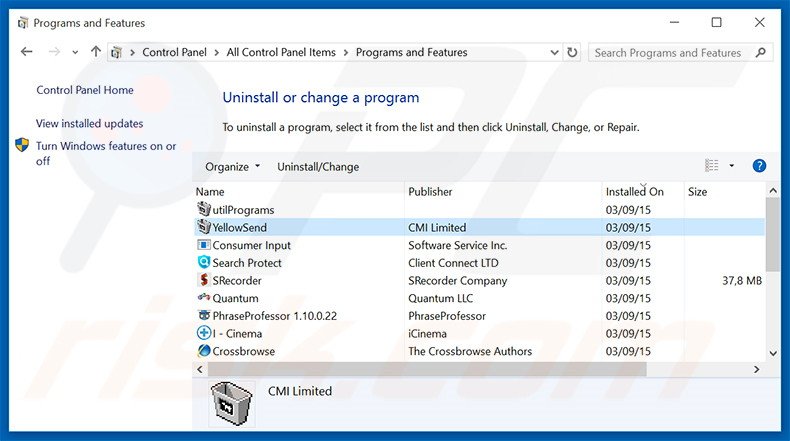Click publisher Software Service Inc.
Viewport: 790px width, 441px height.
457,245
